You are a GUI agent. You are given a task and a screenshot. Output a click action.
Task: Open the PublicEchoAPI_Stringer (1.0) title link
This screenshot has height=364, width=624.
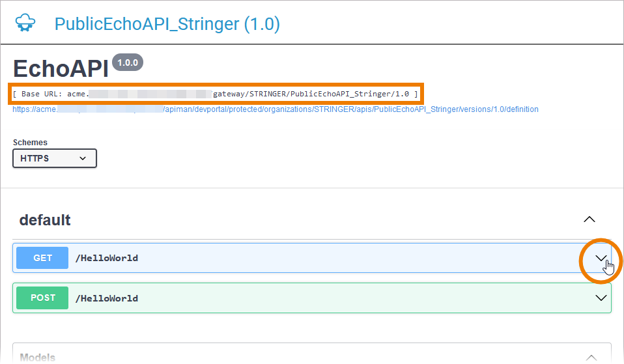(167, 24)
